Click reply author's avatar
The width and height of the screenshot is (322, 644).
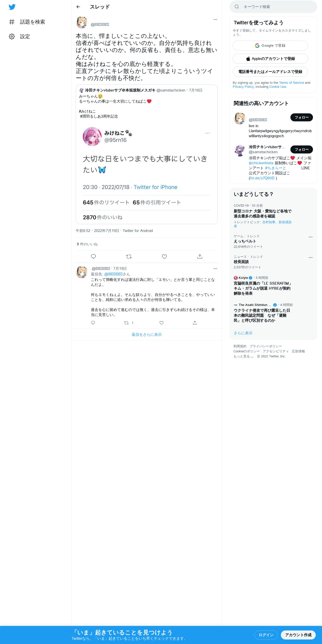coord(82,272)
